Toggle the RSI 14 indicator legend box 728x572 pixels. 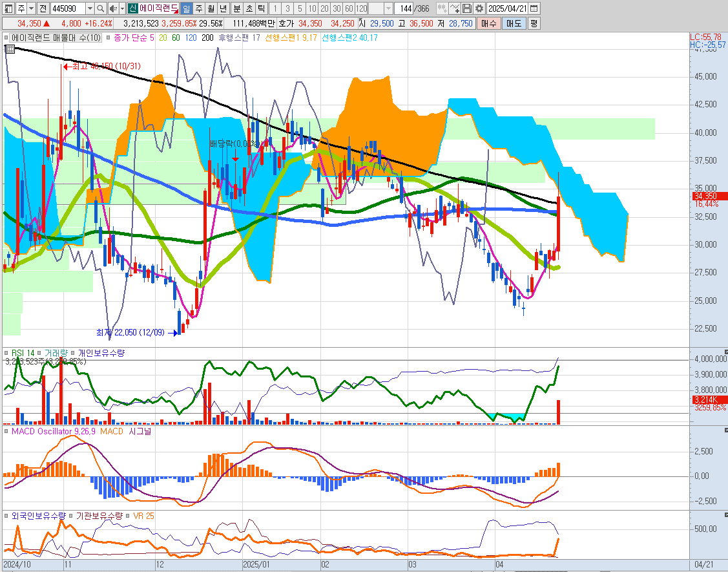pyautogui.click(x=6, y=354)
